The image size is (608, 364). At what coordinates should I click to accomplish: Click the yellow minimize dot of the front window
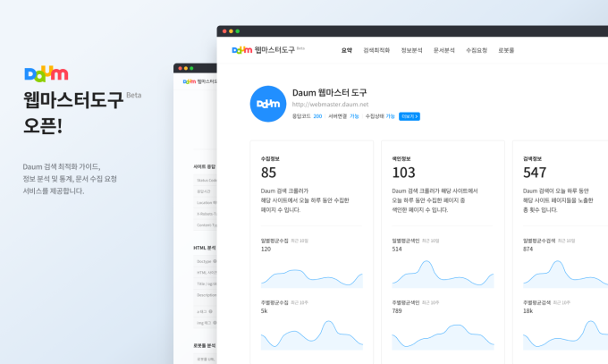tap(231, 31)
